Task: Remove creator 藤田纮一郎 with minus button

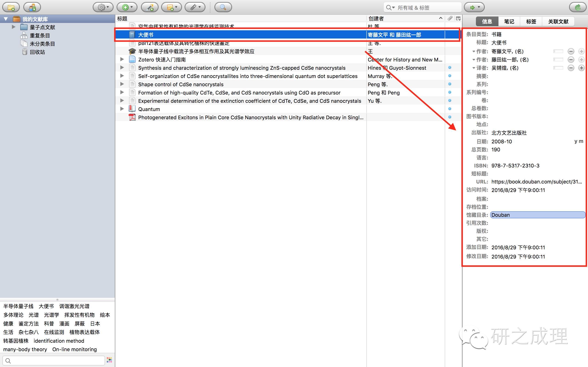Action: pos(571,60)
